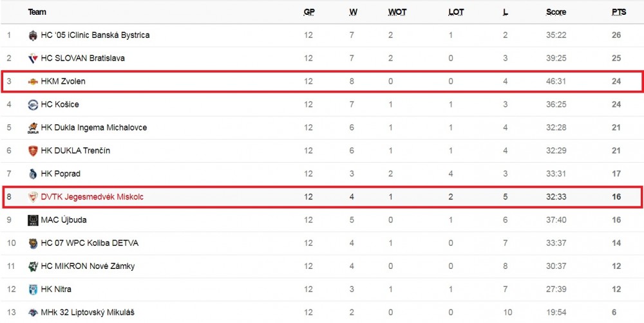
Task: Click the HC 07 WPC Koliba DETVA logo
Action: point(33,243)
